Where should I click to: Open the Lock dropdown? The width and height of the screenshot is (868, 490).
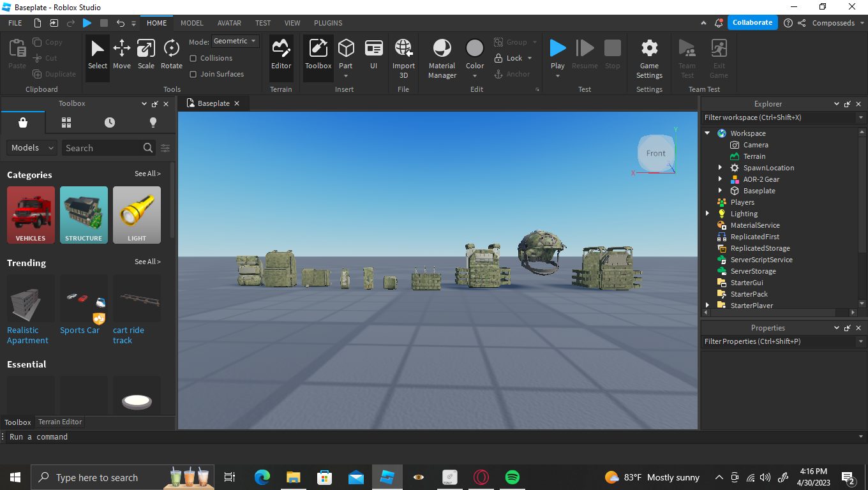tap(530, 58)
